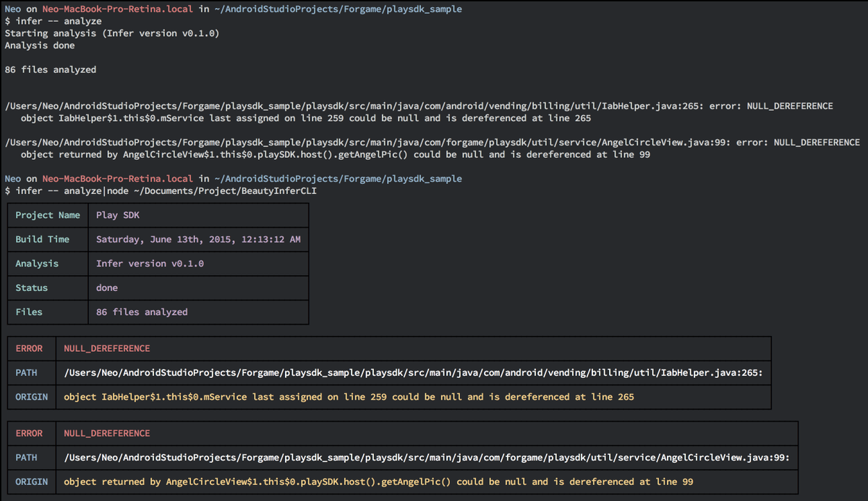Click the raw IabHelper.java:265 error path line
This screenshot has height=501, width=868.
click(419, 106)
